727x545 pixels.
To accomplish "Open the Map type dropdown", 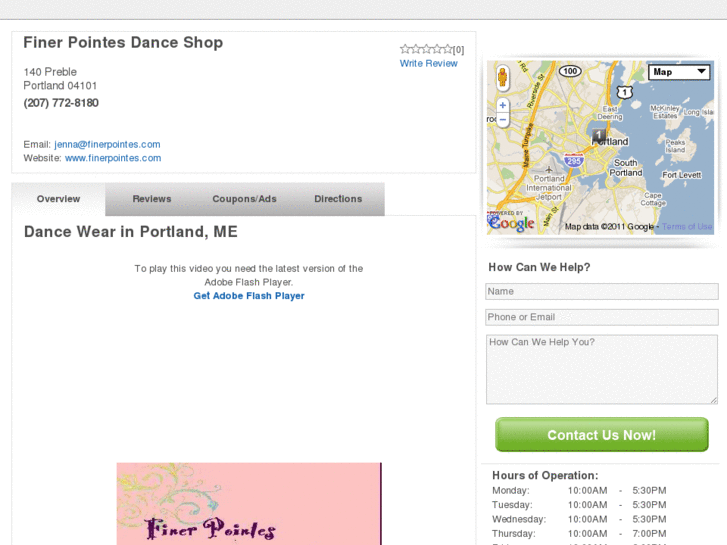I will point(679,72).
